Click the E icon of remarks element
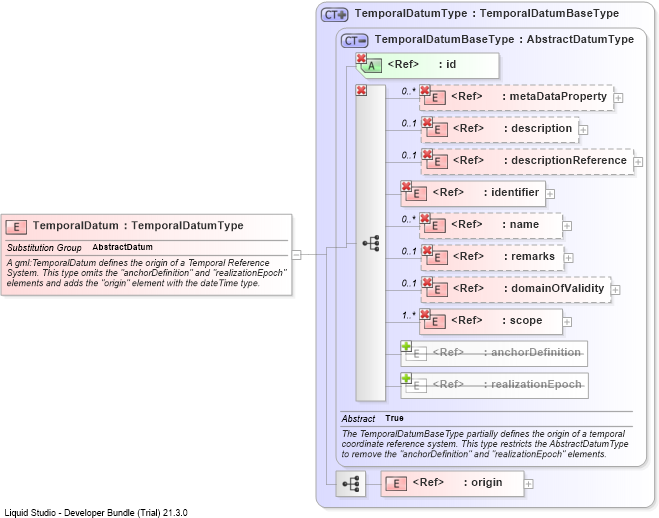This screenshot has height=518, width=659. pos(437,258)
